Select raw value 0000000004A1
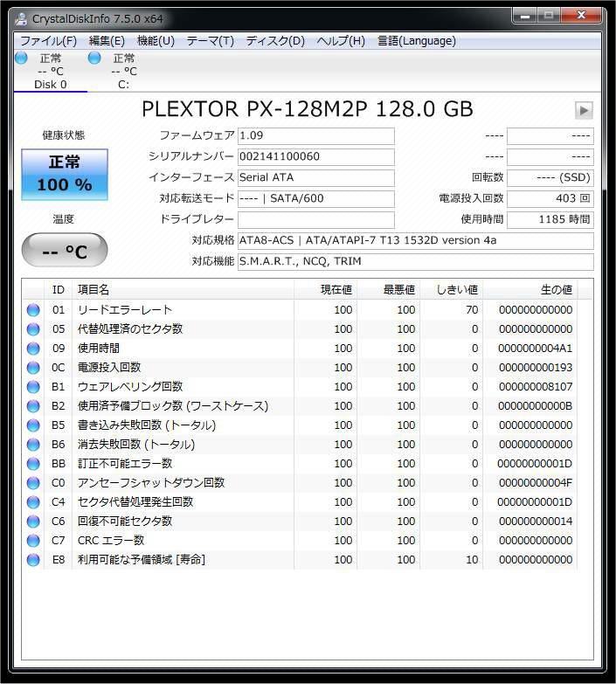 tap(536, 349)
